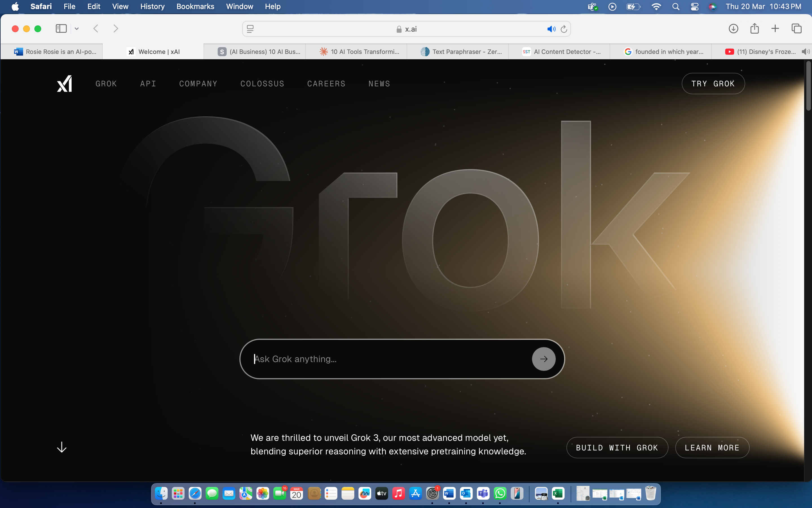Open Messages from the Dock
Screen dimensions: 812x508
(x=212, y=493)
